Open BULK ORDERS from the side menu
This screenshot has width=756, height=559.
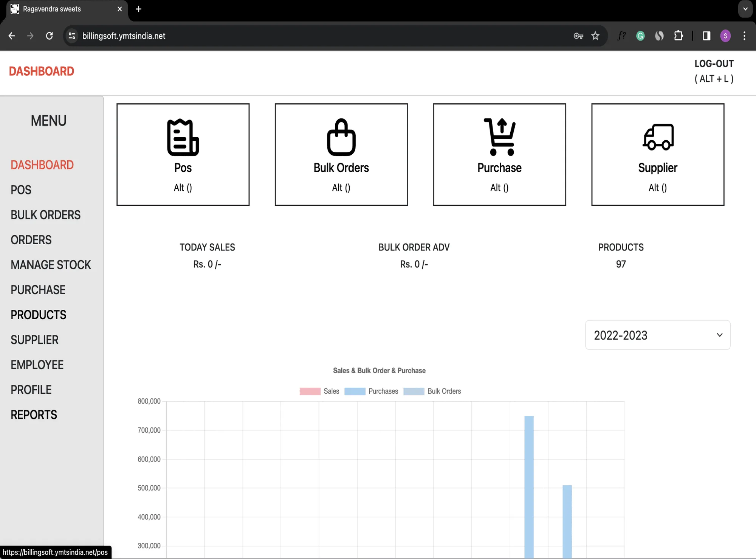pyautogui.click(x=45, y=215)
